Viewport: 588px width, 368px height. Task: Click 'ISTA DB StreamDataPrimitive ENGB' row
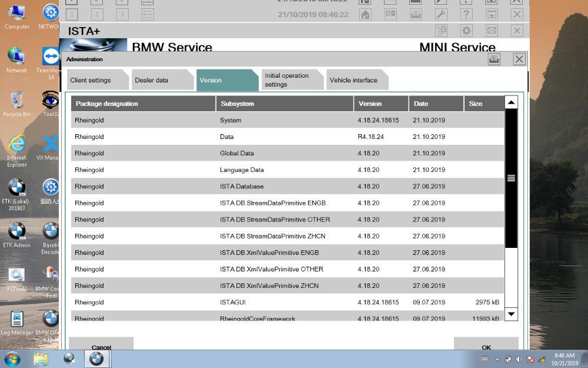(x=288, y=203)
